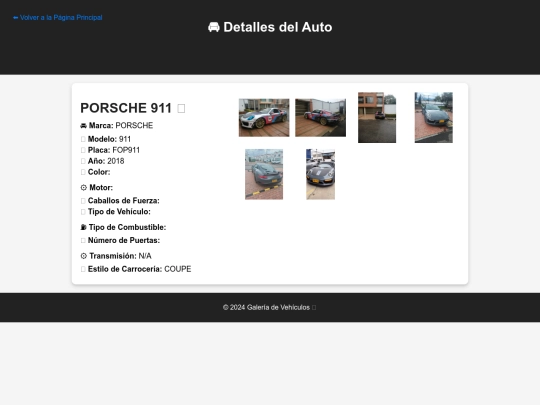This screenshot has width=540, height=405.
Task: Click the Año: 2018 line
Action: (103, 161)
